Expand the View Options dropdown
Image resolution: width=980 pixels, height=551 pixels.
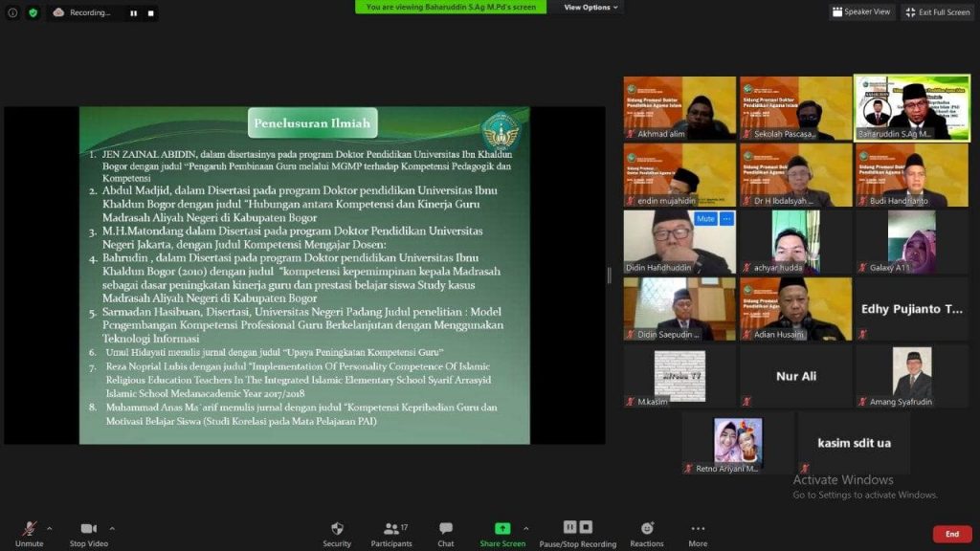coord(590,8)
